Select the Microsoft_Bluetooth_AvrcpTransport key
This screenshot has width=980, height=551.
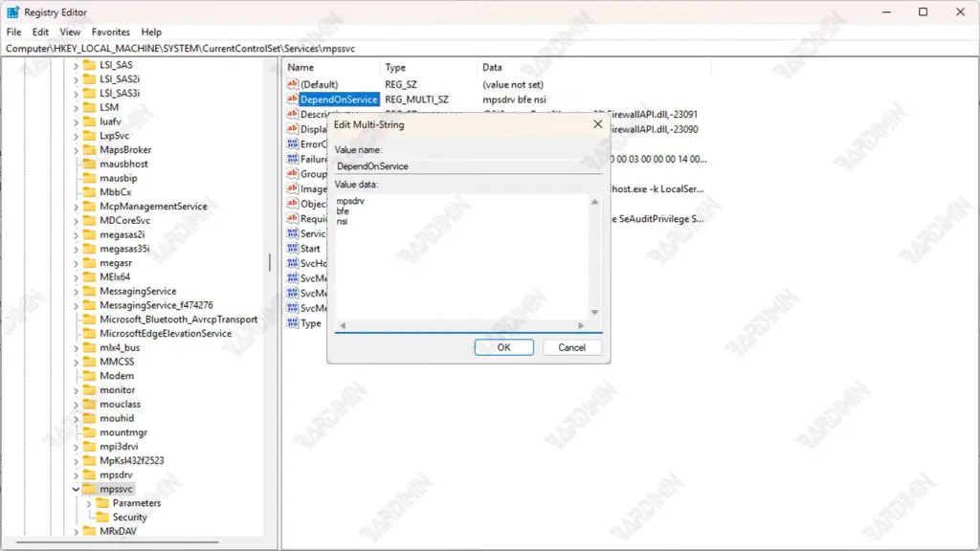coord(179,320)
